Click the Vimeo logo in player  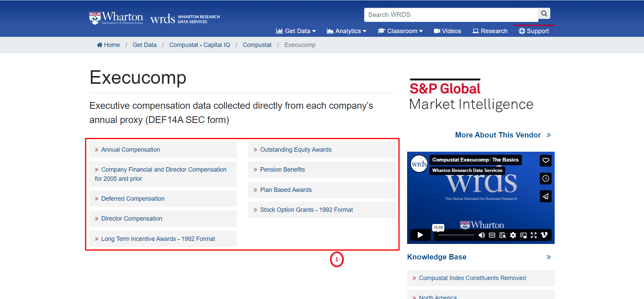544,235
